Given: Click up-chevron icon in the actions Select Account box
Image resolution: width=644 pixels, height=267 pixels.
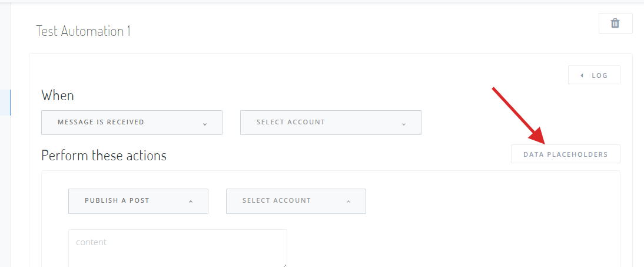Looking at the screenshot, I should pos(348,202).
